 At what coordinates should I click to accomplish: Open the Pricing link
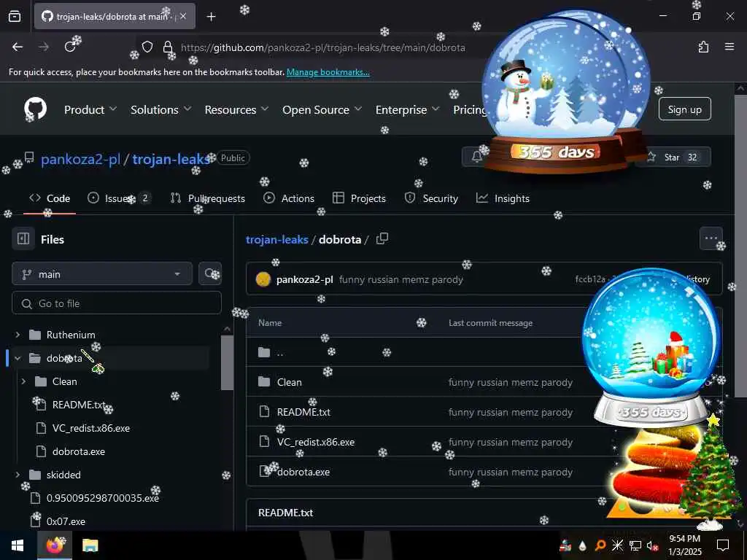[469, 109]
